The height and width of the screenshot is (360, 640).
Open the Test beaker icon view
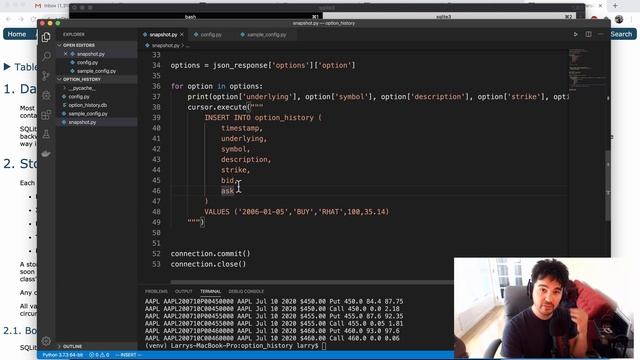[x=46, y=134]
